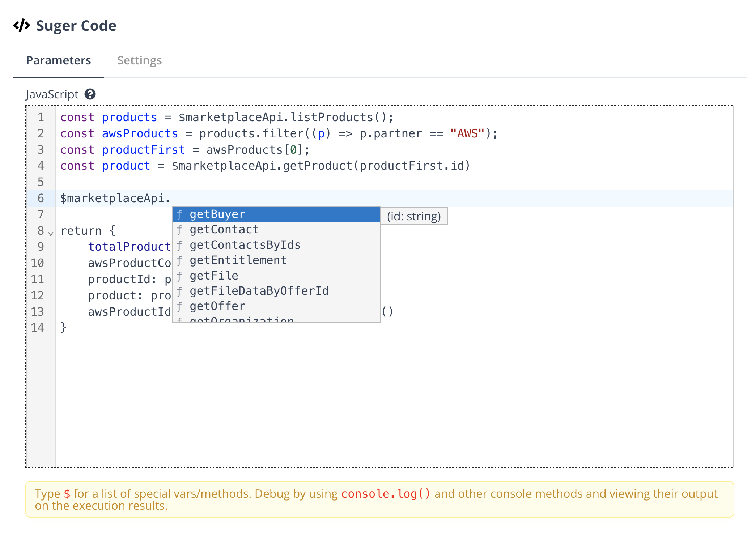Collapse the return block fold arrow
Viewport: 756px width, 536px height.
click(51, 233)
